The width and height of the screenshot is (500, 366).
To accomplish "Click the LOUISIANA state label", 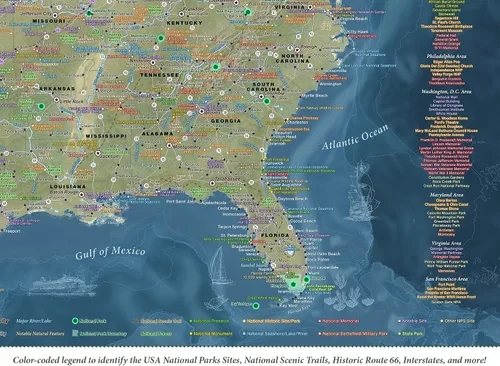I will pos(68,187).
